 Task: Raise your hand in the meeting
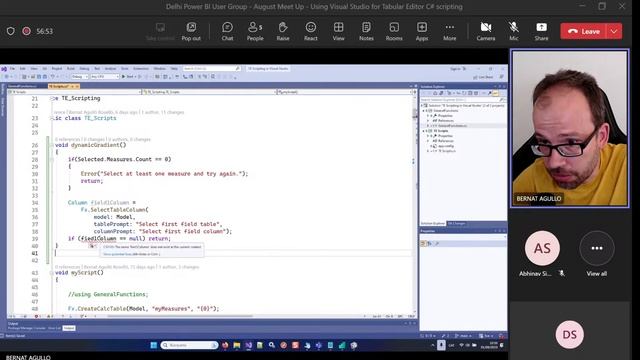(283, 31)
